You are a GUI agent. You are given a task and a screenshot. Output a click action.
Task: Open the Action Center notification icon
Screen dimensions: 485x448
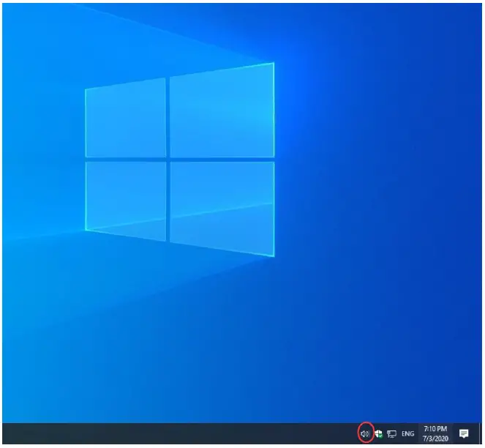[464, 434]
